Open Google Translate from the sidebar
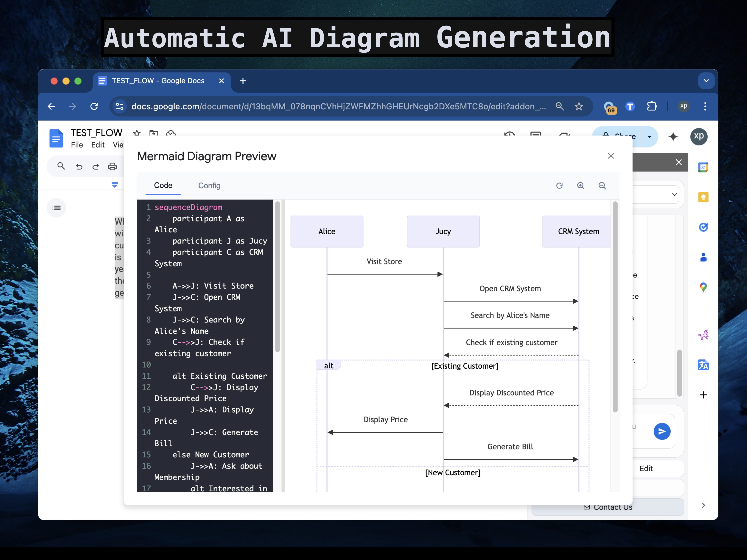This screenshot has height=560, width=747. 703,365
